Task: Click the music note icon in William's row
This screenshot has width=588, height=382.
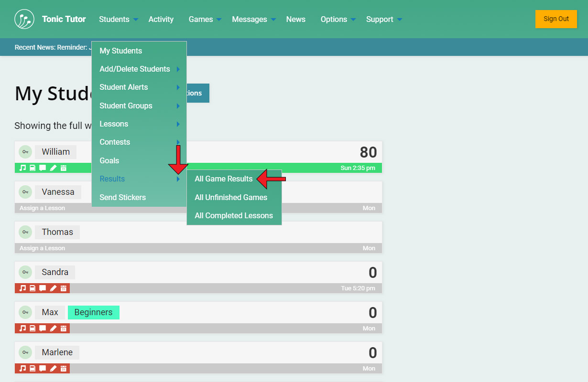Action: 22,168
